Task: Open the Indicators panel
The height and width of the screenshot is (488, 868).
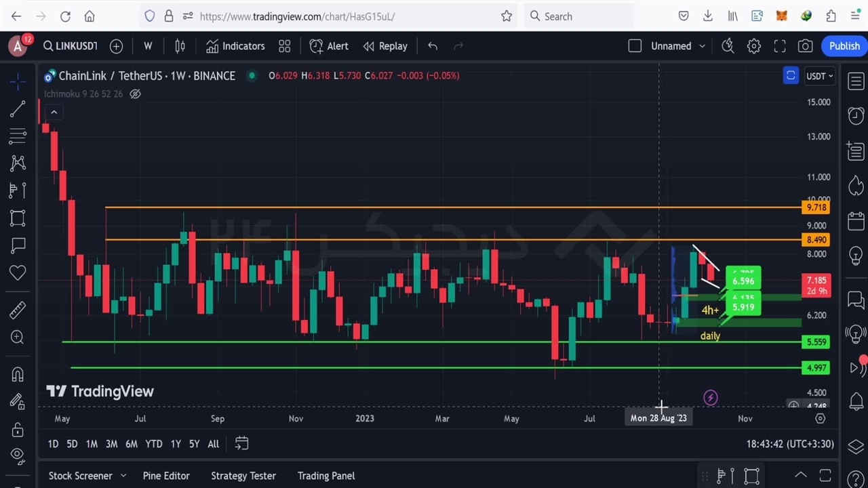Action: [x=235, y=46]
